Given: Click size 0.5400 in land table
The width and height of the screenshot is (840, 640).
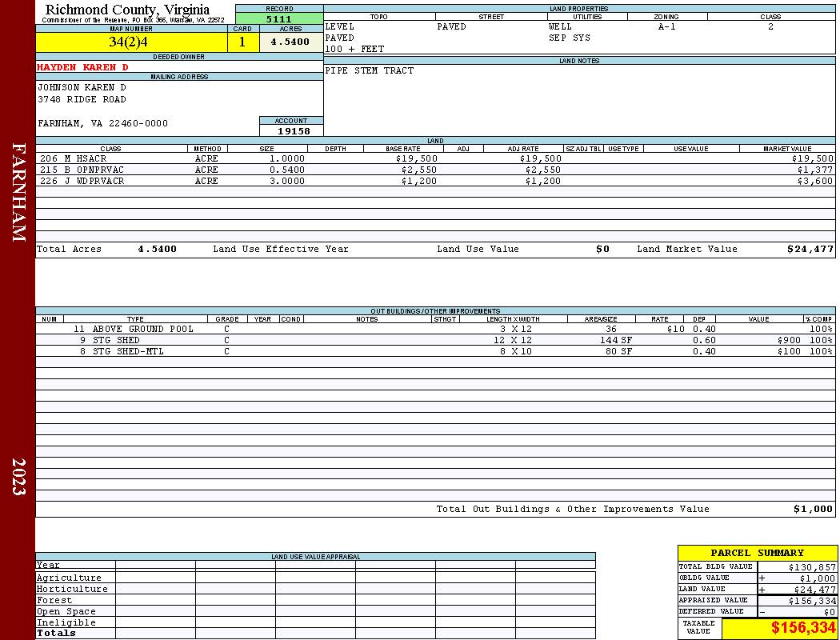Looking at the screenshot, I should (287, 170).
